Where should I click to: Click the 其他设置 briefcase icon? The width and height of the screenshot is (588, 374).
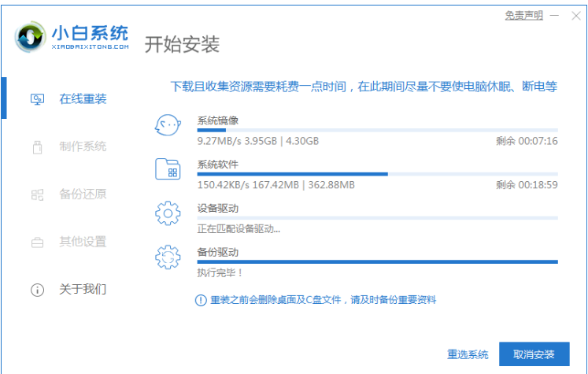coord(37,242)
